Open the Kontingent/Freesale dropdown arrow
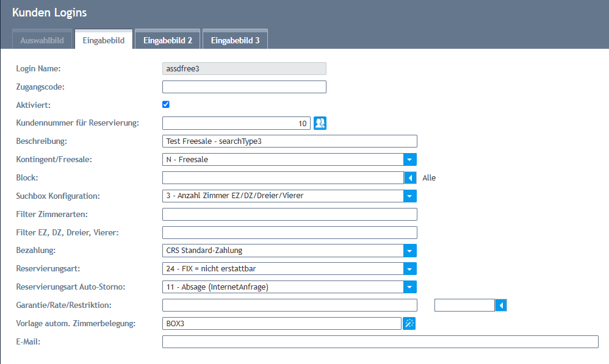Image resolution: width=609 pixels, height=364 pixels. pos(409,160)
